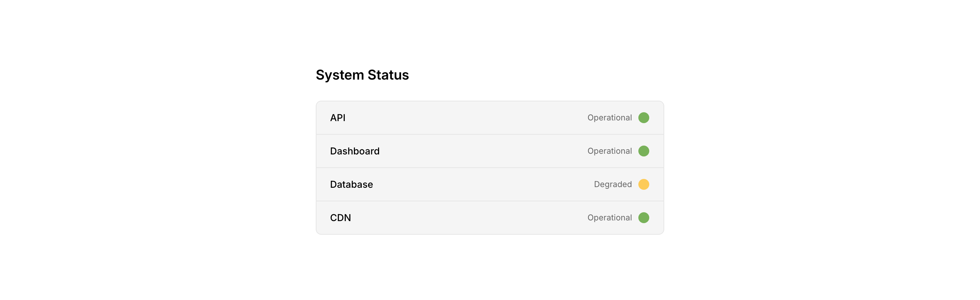Screen dimensions: 980x300
Task: Click the divider between API and Dashboard
Action: [x=490, y=134]
